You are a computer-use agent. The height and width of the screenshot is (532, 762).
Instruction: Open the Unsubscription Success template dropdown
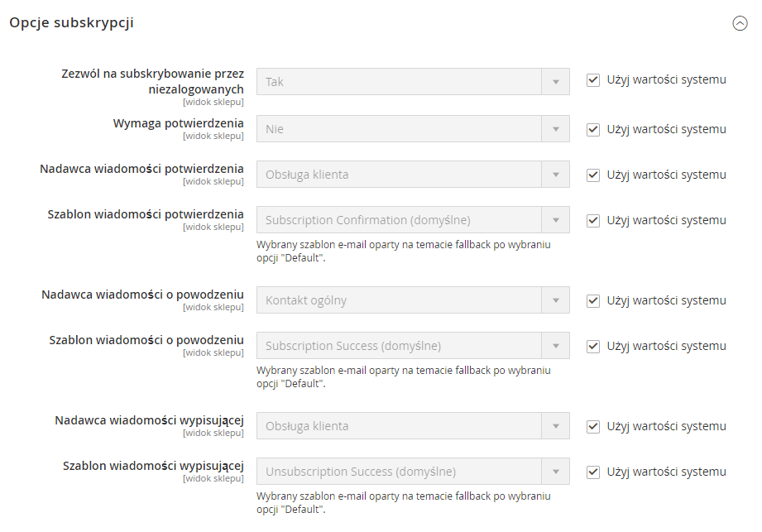pyautogui.click(x=413, y=472)
